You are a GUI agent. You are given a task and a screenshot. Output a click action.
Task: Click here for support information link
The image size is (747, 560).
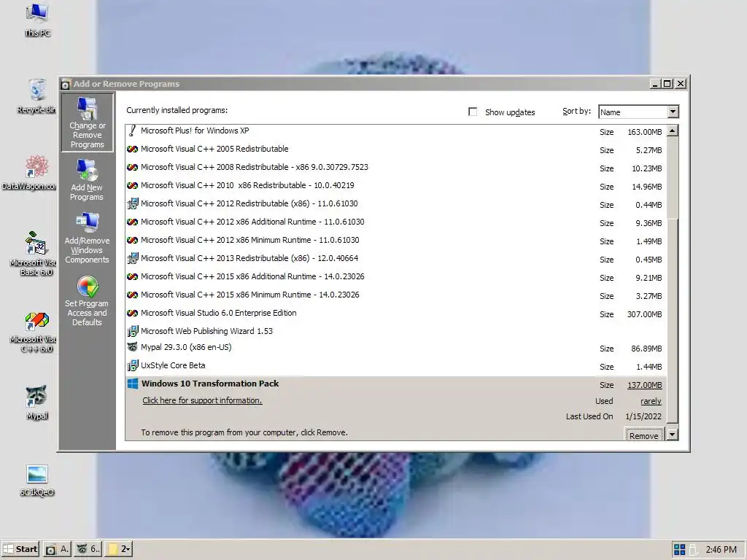click(x=202, y=400)
